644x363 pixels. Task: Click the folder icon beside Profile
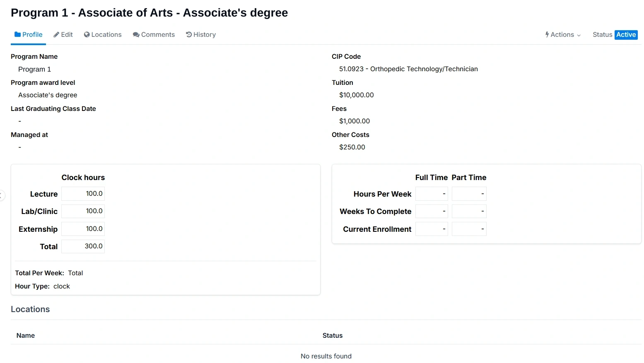tap(18, 34)
